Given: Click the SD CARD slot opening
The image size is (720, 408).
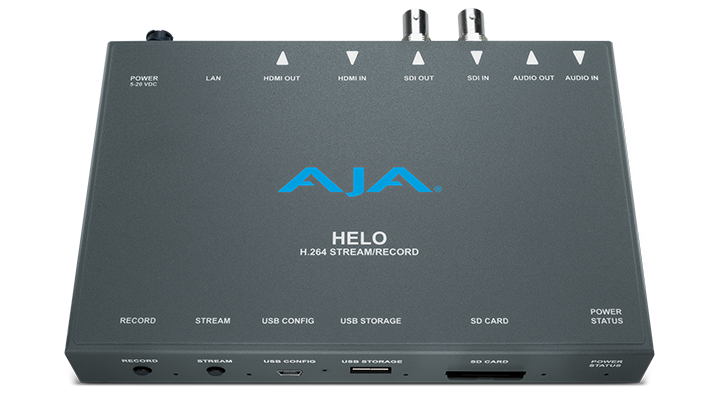Looking at the screenshot, I should (x=486, y=375).
